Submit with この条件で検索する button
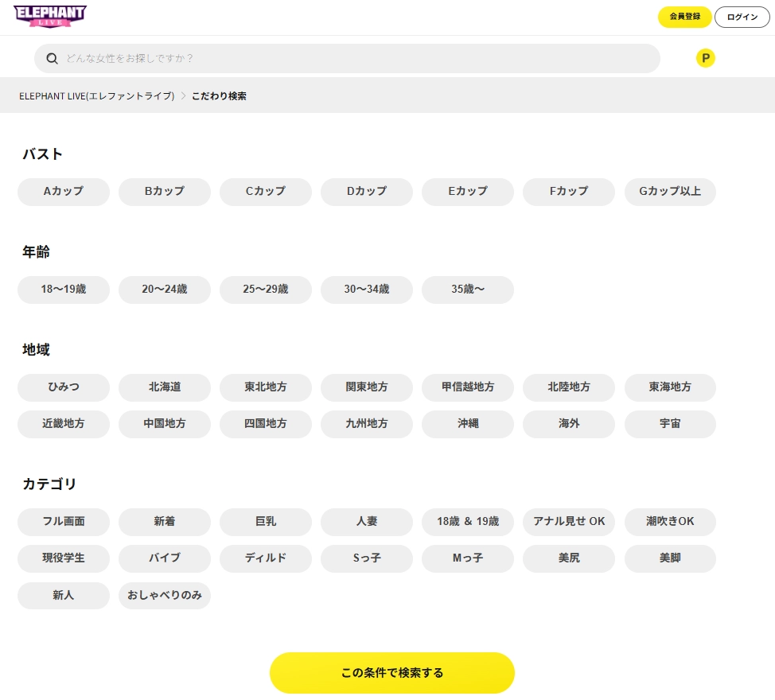Viewport: 775px width, 700px height. (391, 673)
